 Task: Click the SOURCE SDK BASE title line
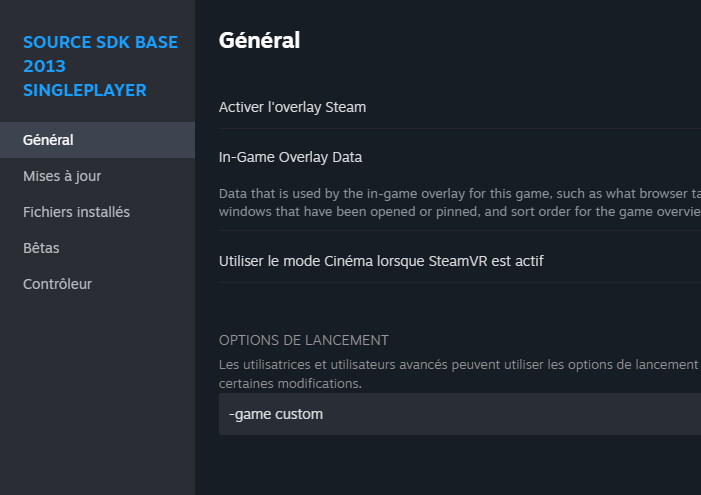pyautogui.click(x=100, y=43)
